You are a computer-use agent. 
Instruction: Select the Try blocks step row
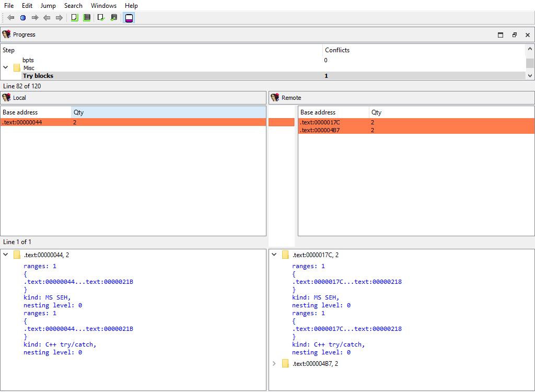click(x=38, y=76)
